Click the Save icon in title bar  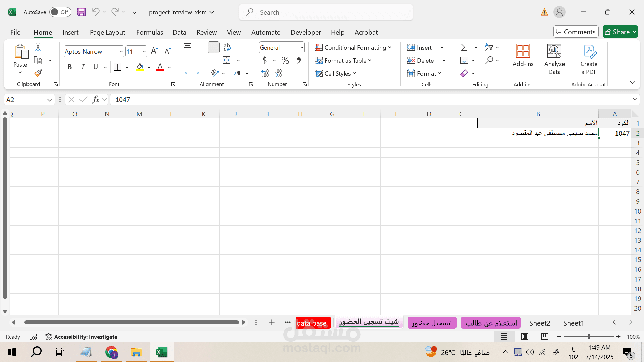tap(81, 12)
